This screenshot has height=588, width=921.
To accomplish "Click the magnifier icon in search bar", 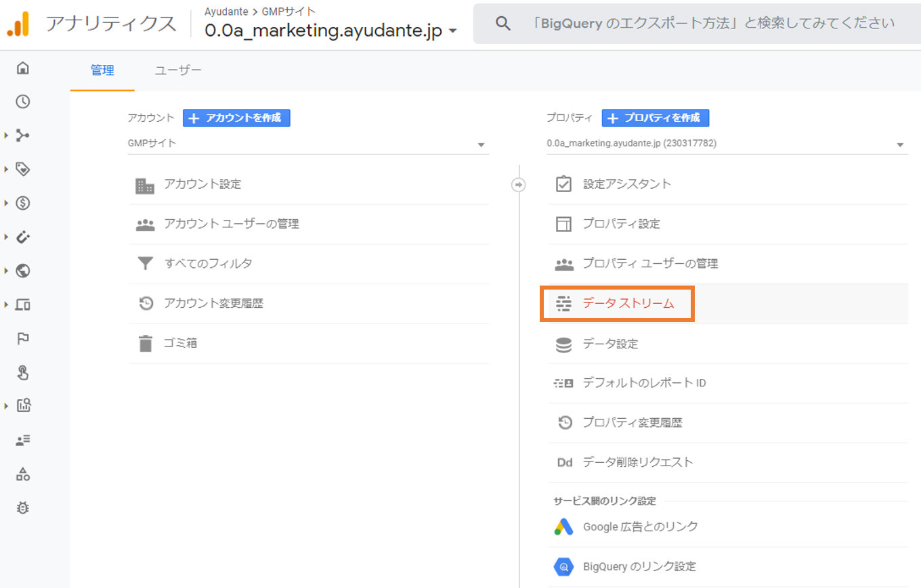I will 502,24.
